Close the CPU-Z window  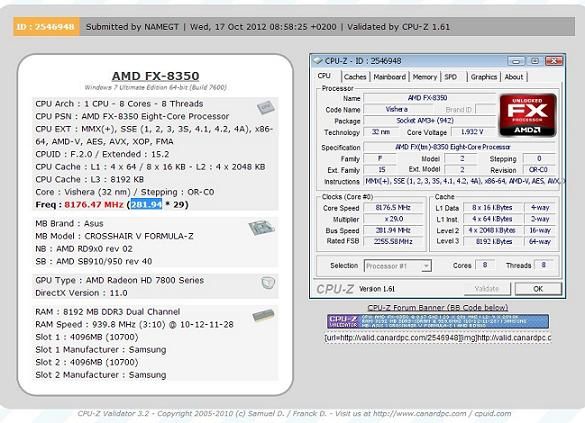(x=554, y=61)
